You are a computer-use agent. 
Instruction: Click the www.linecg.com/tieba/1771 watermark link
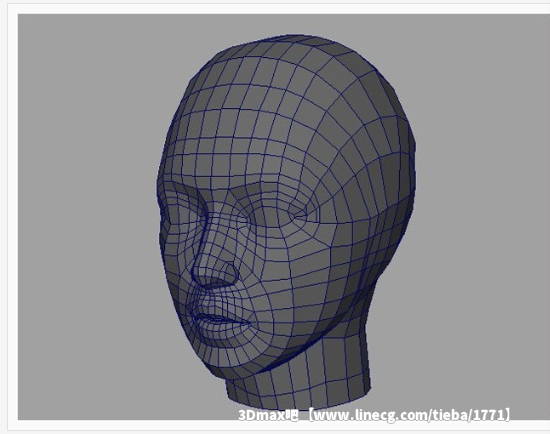(409, 415)
